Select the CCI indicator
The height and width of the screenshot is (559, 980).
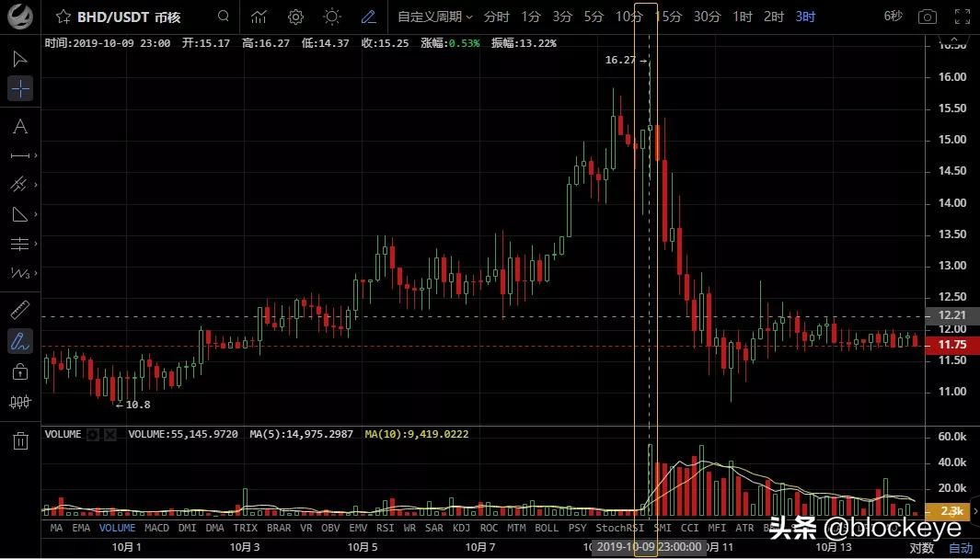[690, 528]
